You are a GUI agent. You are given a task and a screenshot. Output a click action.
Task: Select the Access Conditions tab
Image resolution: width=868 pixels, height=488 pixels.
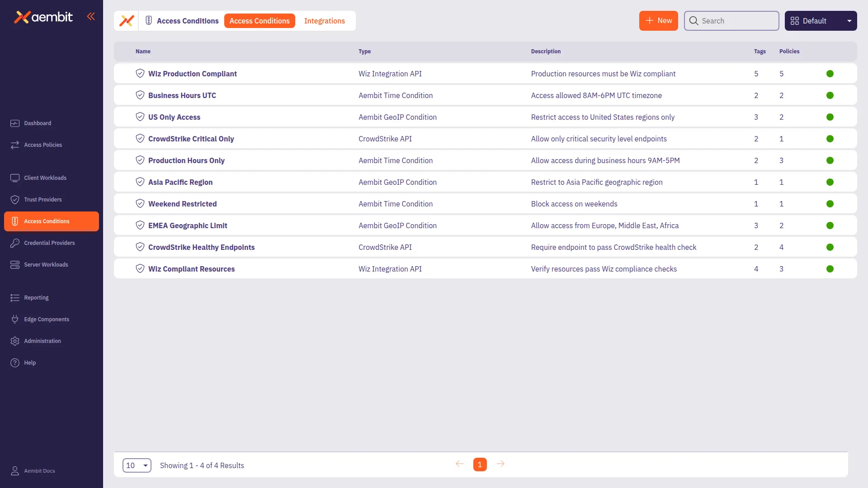point(259,21)
